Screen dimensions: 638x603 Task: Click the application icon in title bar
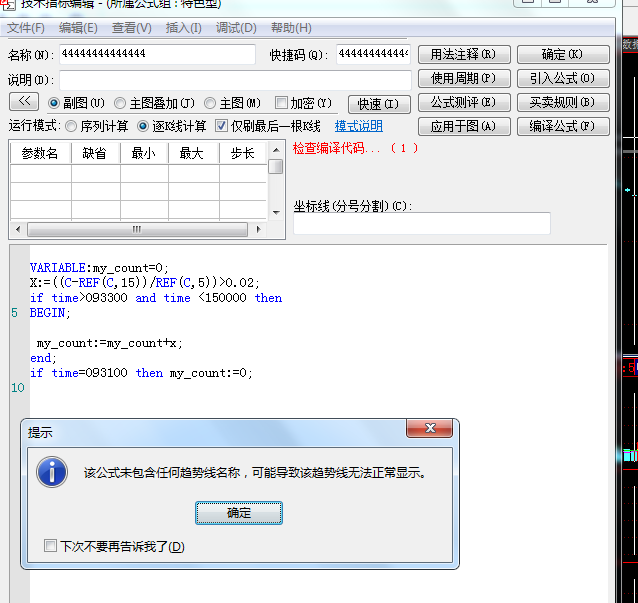(7, 4)
